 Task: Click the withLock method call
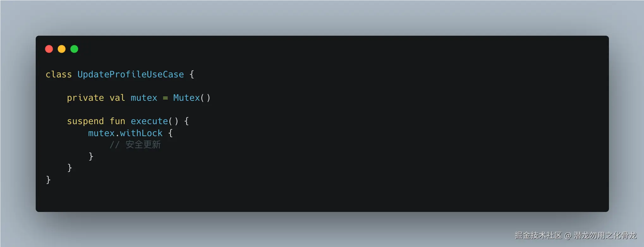pos(141,133)
